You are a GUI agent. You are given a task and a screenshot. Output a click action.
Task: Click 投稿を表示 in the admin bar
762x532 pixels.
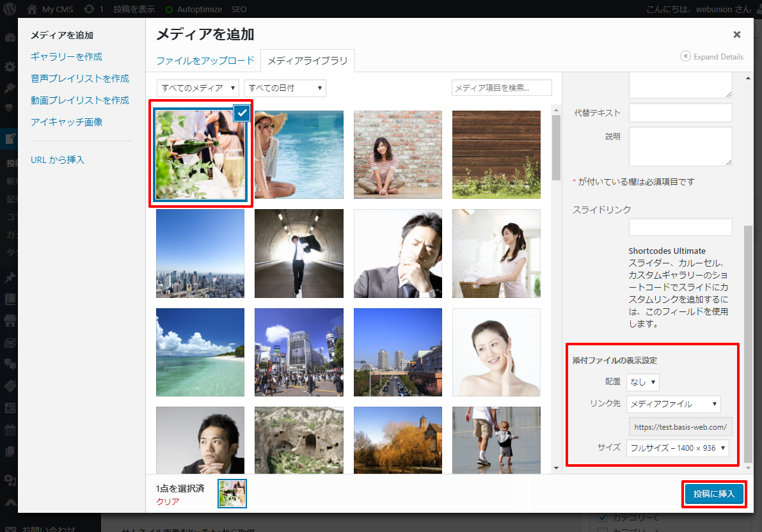pyautogui.click(x=134, y=9)
